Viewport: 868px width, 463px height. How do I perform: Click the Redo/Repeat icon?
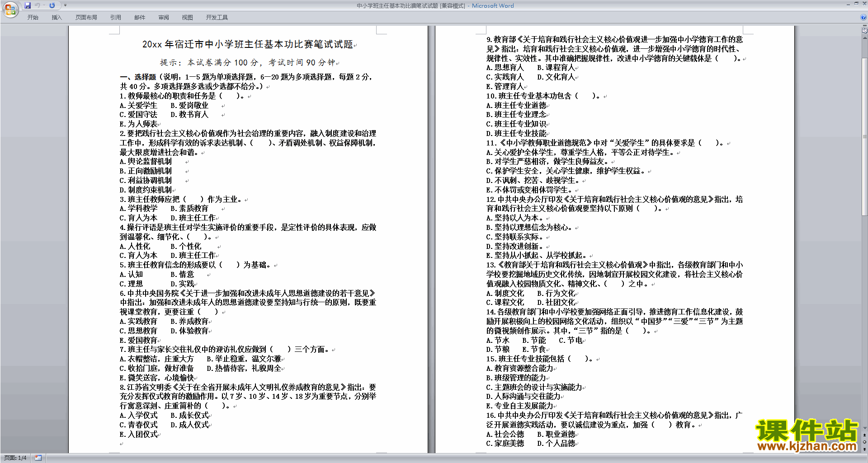click(52, 5)
